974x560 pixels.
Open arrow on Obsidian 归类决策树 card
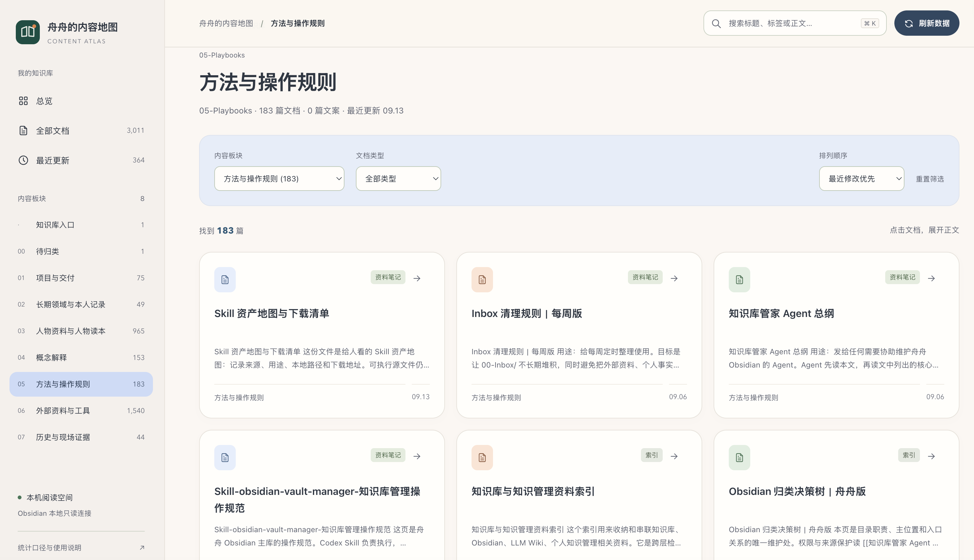[931, 456]
